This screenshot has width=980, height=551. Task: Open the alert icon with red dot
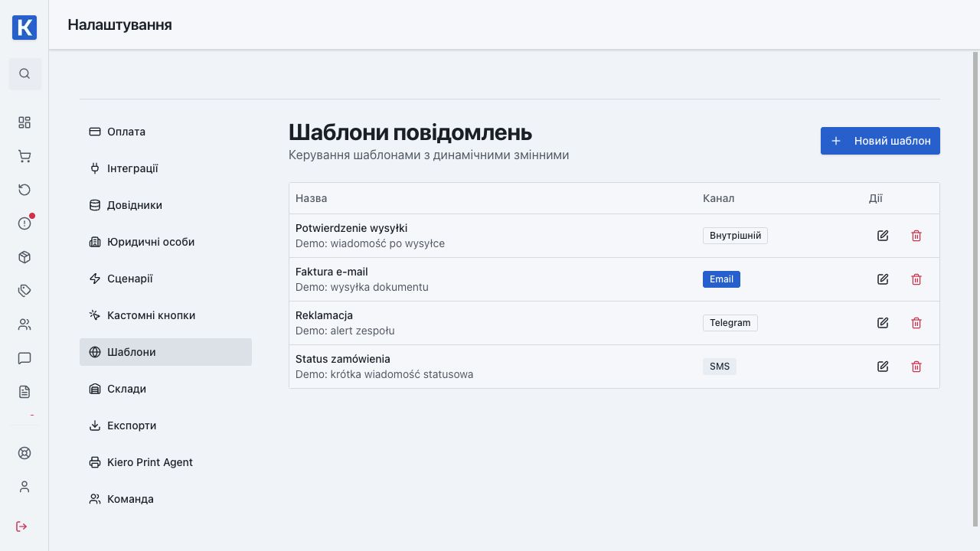24,223
